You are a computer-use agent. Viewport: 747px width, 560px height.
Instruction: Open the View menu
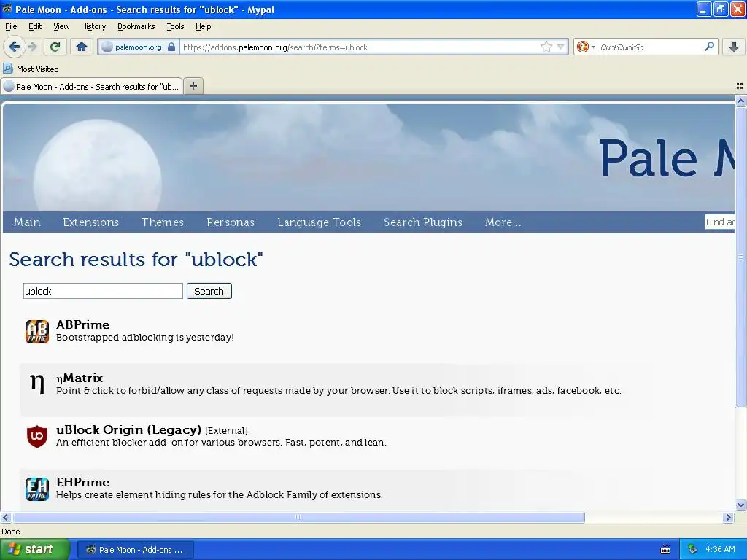click(x=61, y=26)
